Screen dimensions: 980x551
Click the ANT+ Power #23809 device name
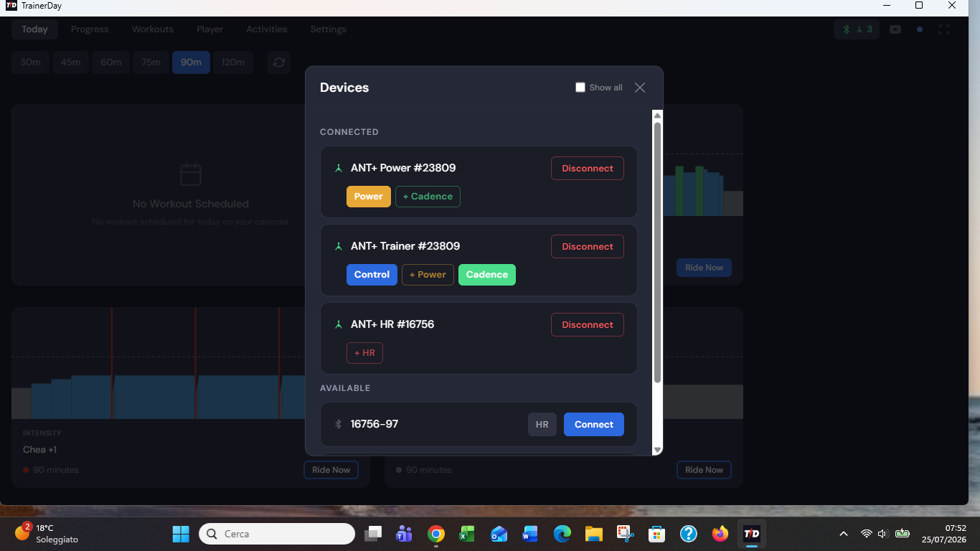(403, 169)
